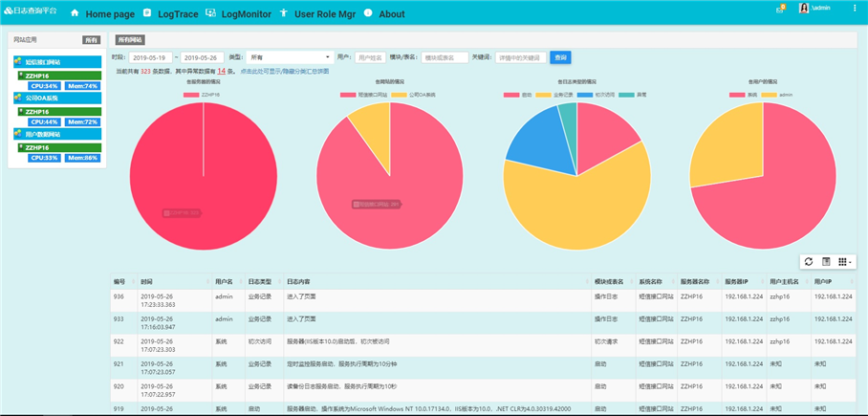Toggle 公司OA系统 legend swatch in site chart
868x416 pixels.
click(x=399, y=96)
